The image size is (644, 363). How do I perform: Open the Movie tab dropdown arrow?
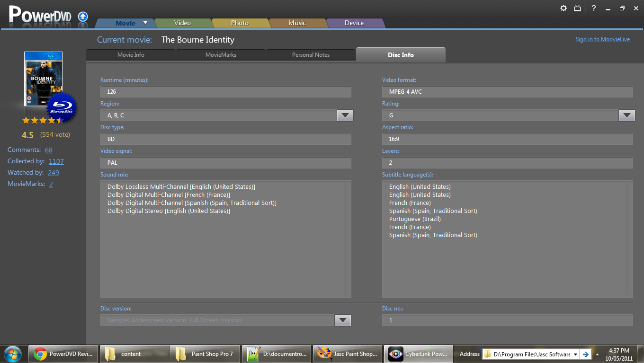145,22
